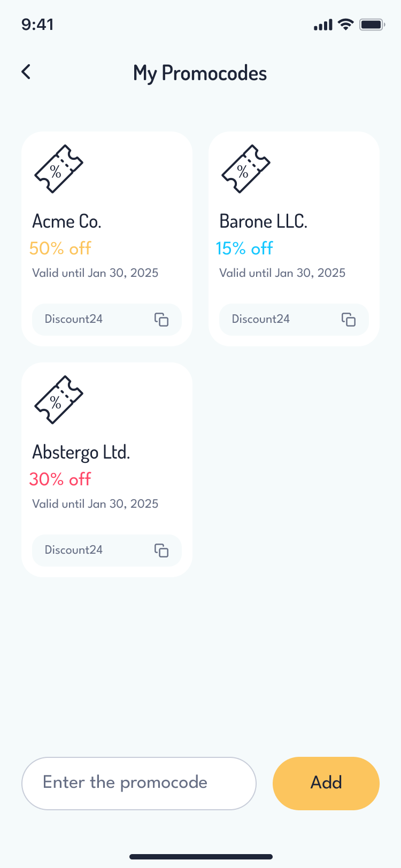Copy the Barone LLC. promocode

click(x=349, y=320)
